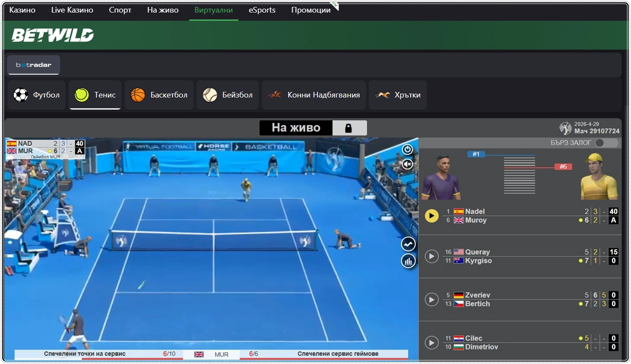Open the Спорт section
This screenshot has width=631, height=364.
(x=120, y=10)
